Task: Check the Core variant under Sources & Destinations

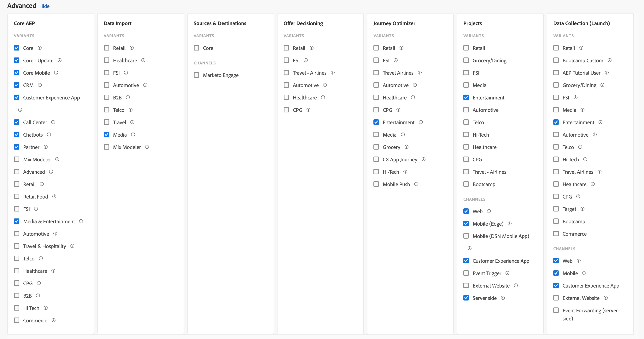Action: [196, 48]
